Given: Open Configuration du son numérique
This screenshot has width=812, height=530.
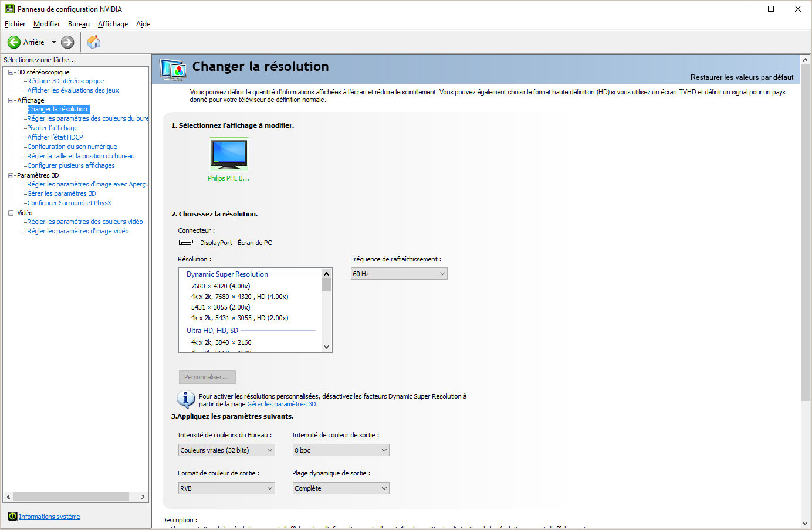Looking at the screenshot, I should pos(72,147).
